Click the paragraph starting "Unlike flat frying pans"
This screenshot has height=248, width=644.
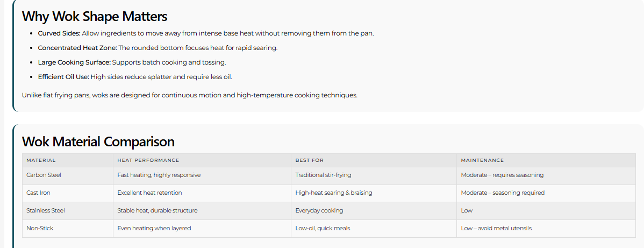(189, 95)
